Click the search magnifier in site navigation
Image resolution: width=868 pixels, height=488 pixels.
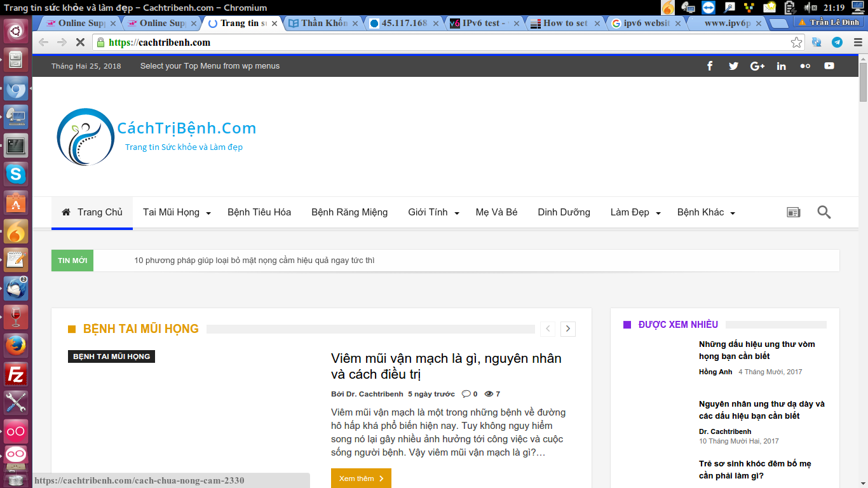point(824,212)
